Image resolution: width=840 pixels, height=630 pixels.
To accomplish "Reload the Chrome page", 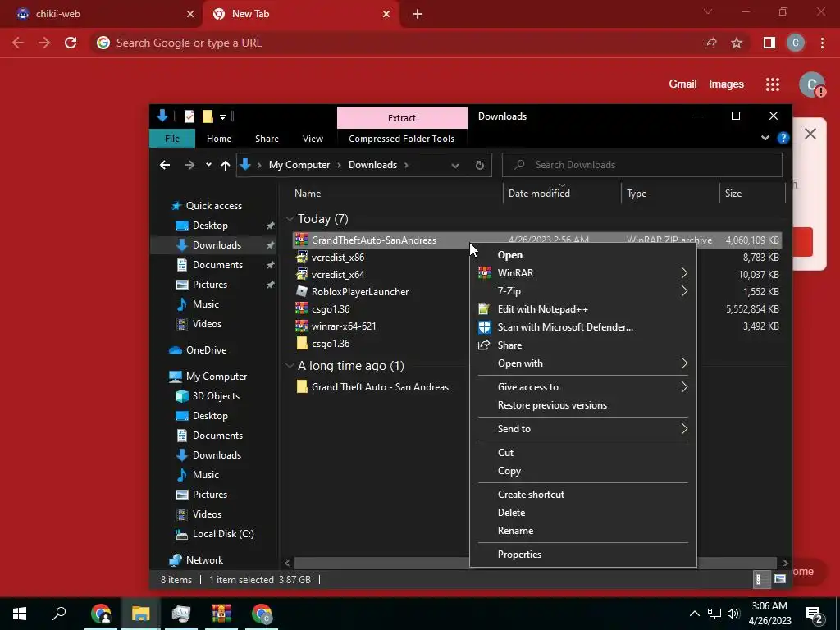I will (71, 43).
